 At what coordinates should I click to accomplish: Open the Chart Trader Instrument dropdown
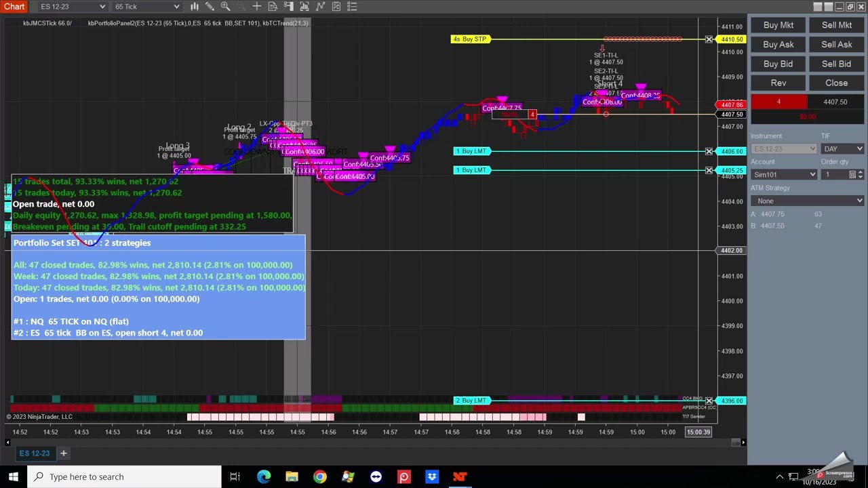tap(783, 149)
